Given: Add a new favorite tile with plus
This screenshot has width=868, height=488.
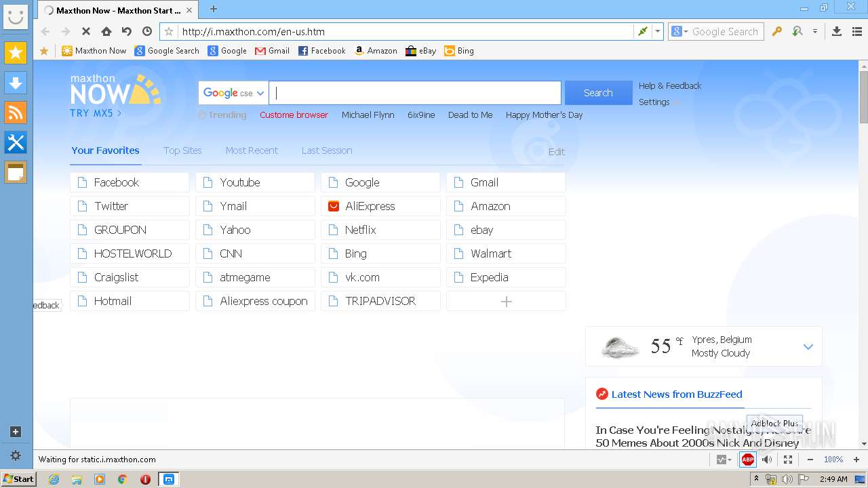Looking at the screenshot, I should coord(506,301).
